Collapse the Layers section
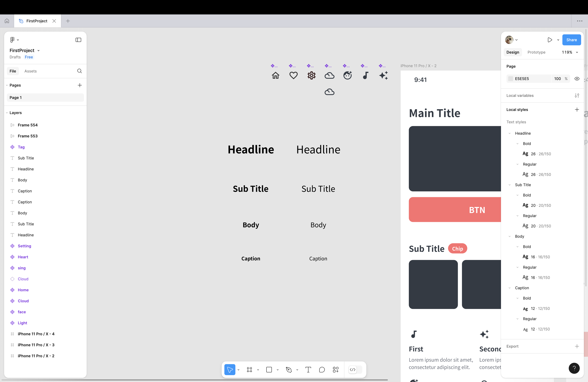This screenshot has width=588, height=382. [x=7, y=113]
